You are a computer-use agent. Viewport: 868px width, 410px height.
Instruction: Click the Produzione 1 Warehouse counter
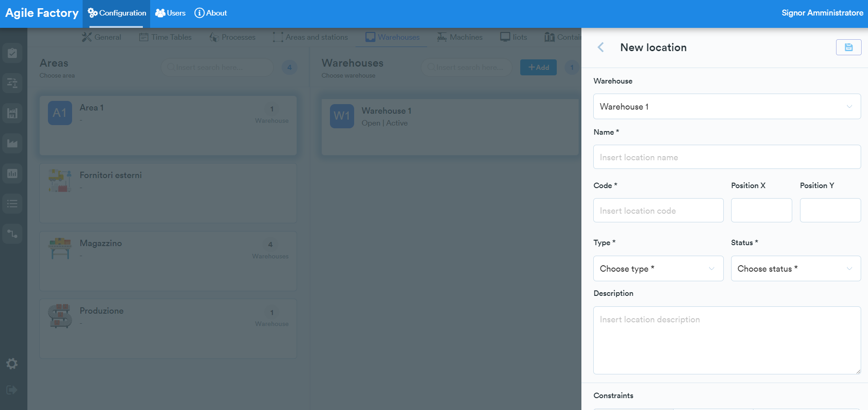pos(272,317)
